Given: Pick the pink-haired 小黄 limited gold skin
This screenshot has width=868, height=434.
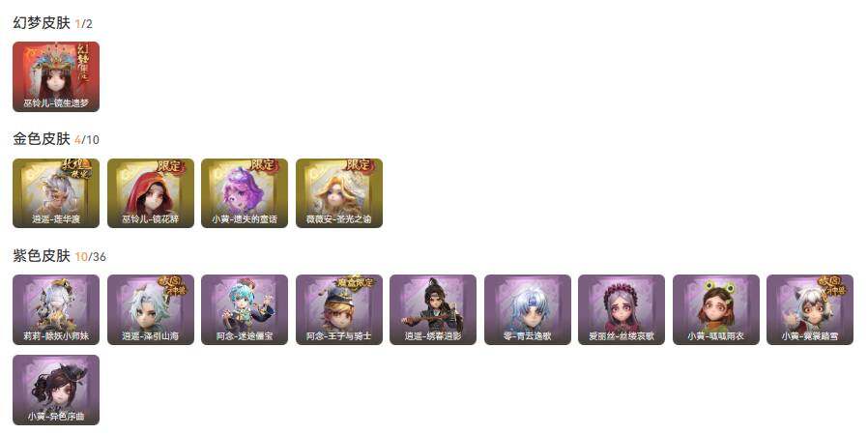Looking at the screenshot, I should tap(245, 193).
